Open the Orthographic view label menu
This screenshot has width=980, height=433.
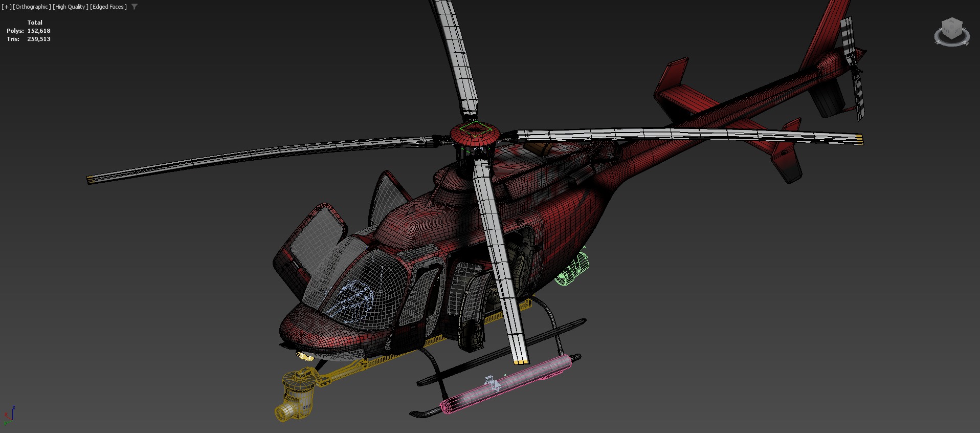pos(32,7)
